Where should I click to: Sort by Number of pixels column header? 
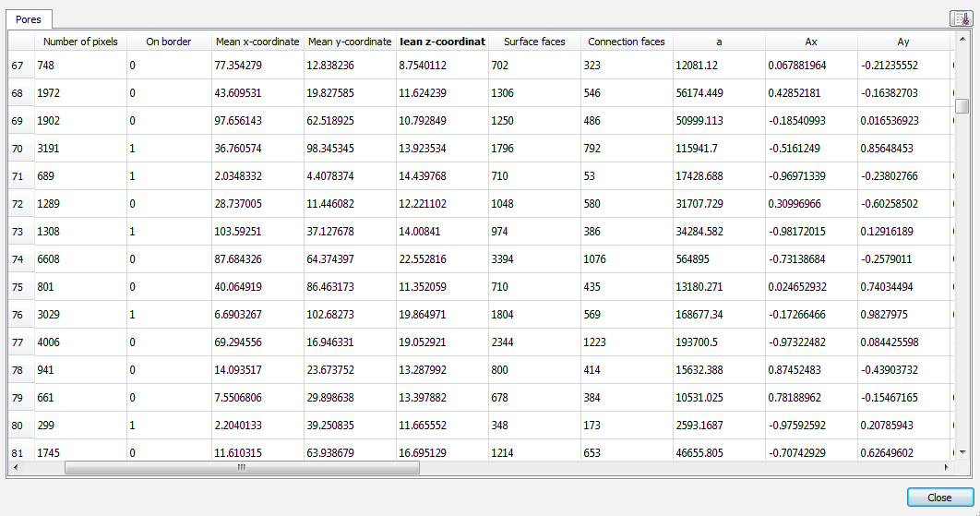tap(80, 42)
